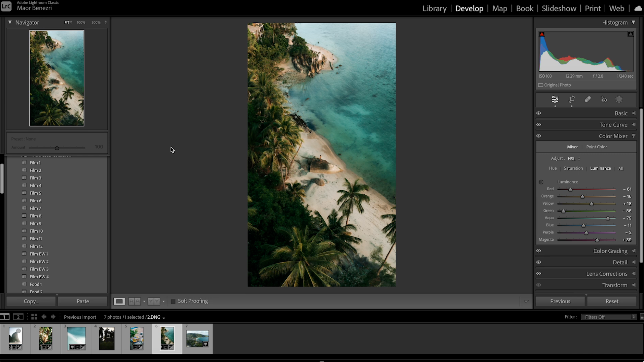Click the Food 1 preset icon

coord(24,284)
